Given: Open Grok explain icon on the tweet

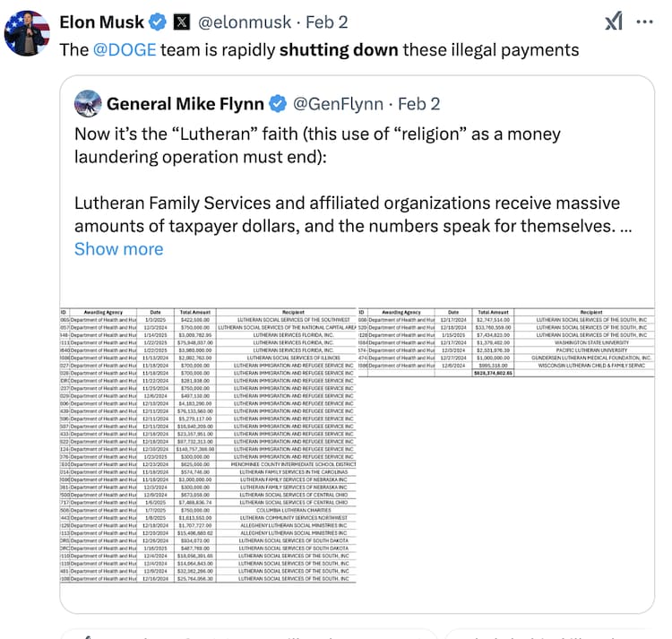Looking at the screenshot, I should tap(614, 22).
